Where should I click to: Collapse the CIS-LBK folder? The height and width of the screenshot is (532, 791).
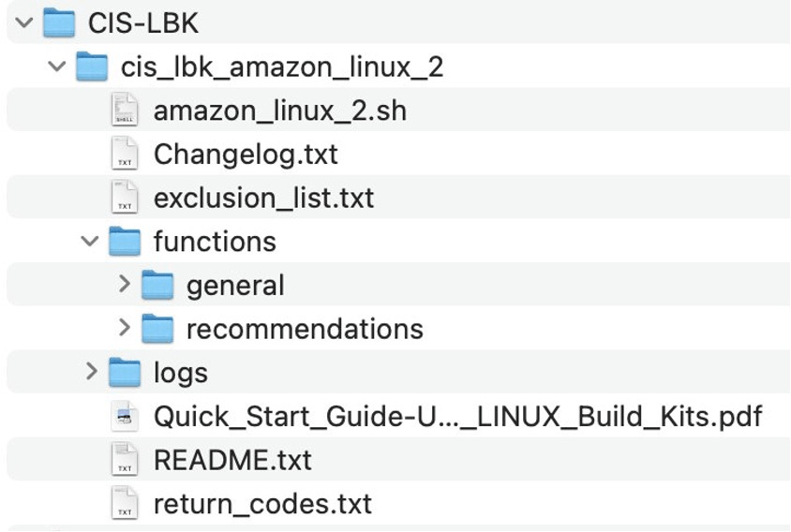23,22
